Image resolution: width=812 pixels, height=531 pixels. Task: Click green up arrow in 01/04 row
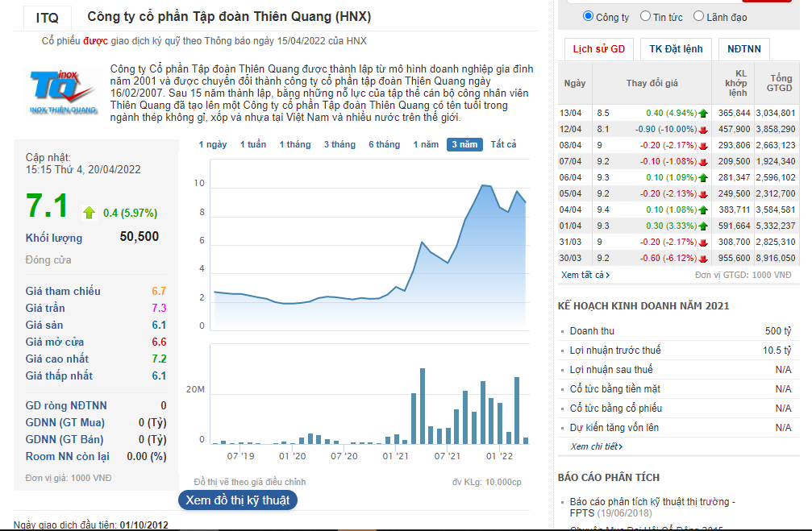click(702, 226)
